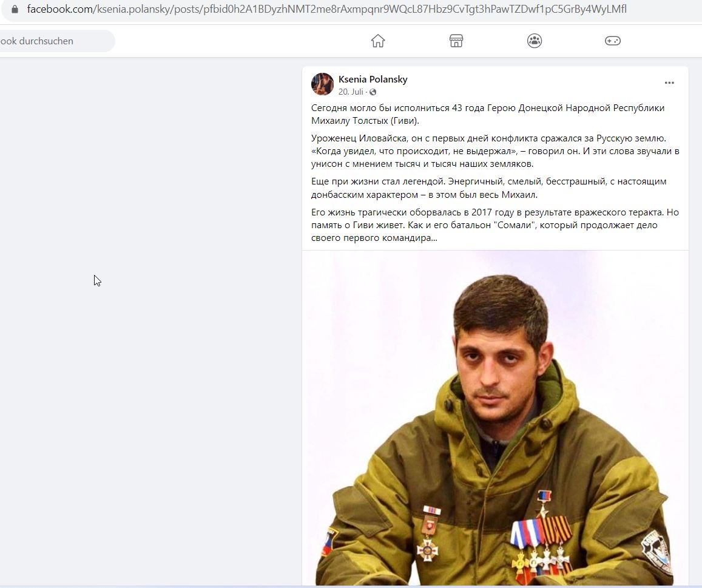Click the lock icon in address bar
702x588 pixels.
click(x=15, y=9)
